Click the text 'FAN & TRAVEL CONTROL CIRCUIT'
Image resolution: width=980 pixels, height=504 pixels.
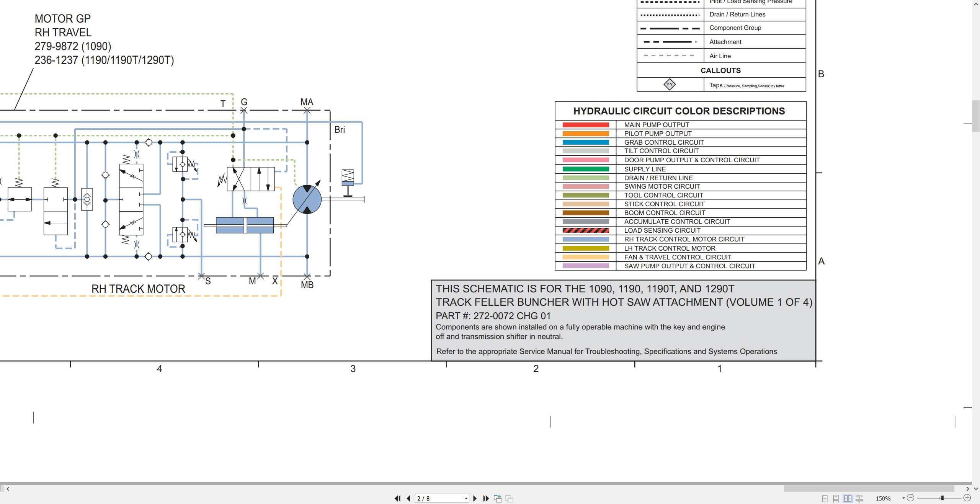pyautogui.click(x=678, y=257)
